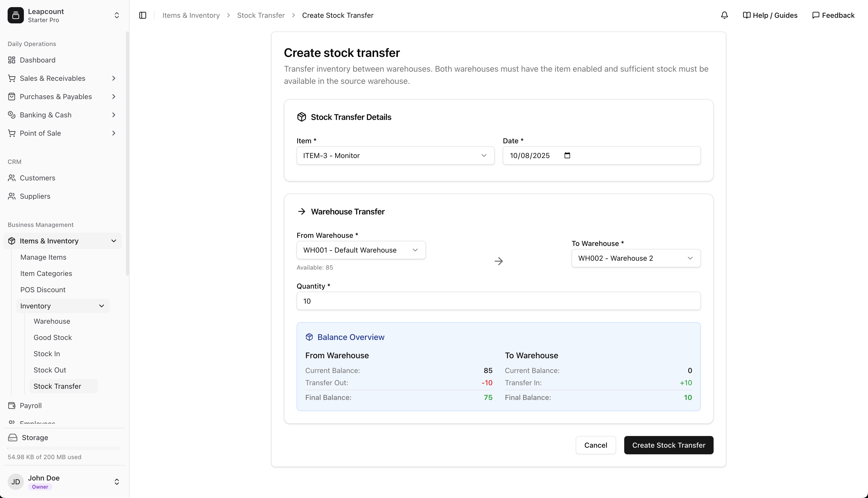Open the From Warehouse dropdown

(x=361, y=250)
